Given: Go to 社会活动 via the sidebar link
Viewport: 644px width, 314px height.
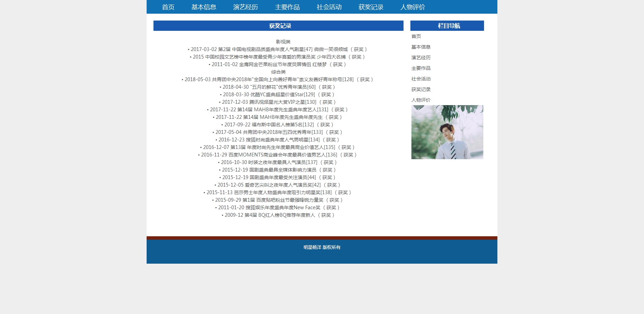Looking at the screenshot, I should pyautogui.click(x=421, y=79).
